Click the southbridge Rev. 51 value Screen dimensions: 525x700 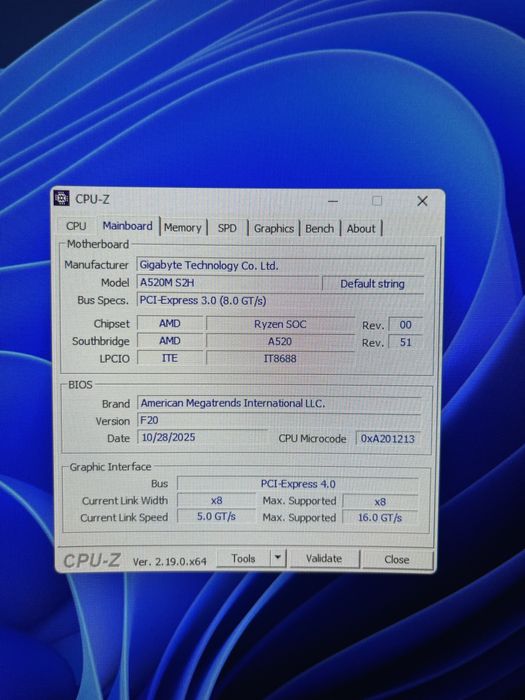pos(405,342)
